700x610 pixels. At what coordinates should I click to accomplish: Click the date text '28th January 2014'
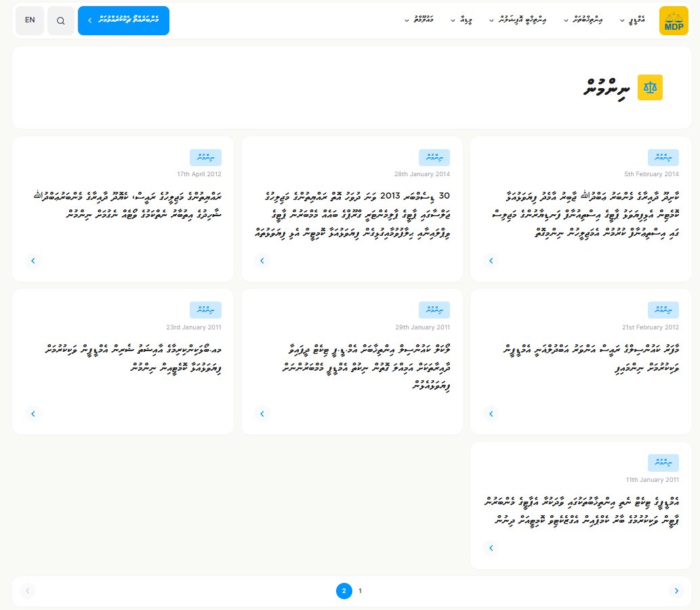coord(422,174)
